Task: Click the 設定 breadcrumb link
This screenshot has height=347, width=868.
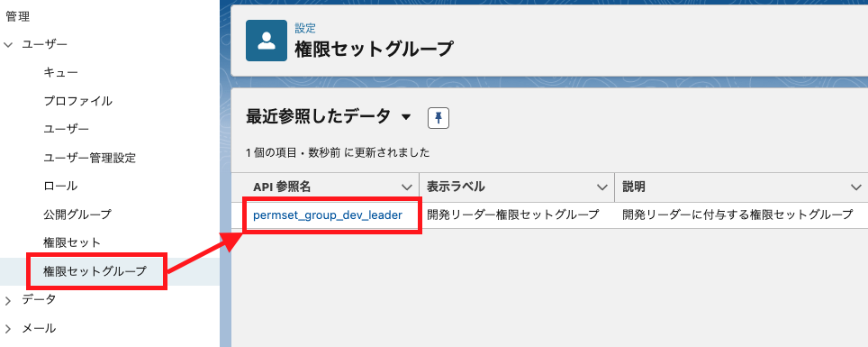Action: (x=305, y=29)
